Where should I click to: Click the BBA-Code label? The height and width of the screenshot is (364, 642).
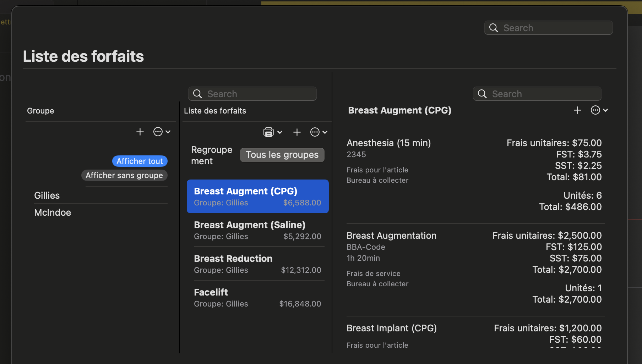coord(366,247)
